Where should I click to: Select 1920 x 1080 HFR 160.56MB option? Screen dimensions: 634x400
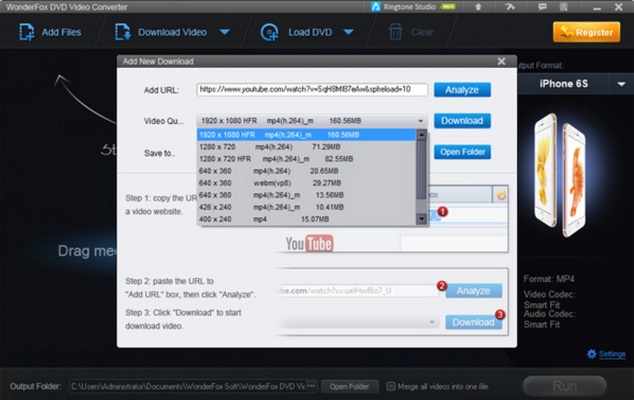point(306,135)
